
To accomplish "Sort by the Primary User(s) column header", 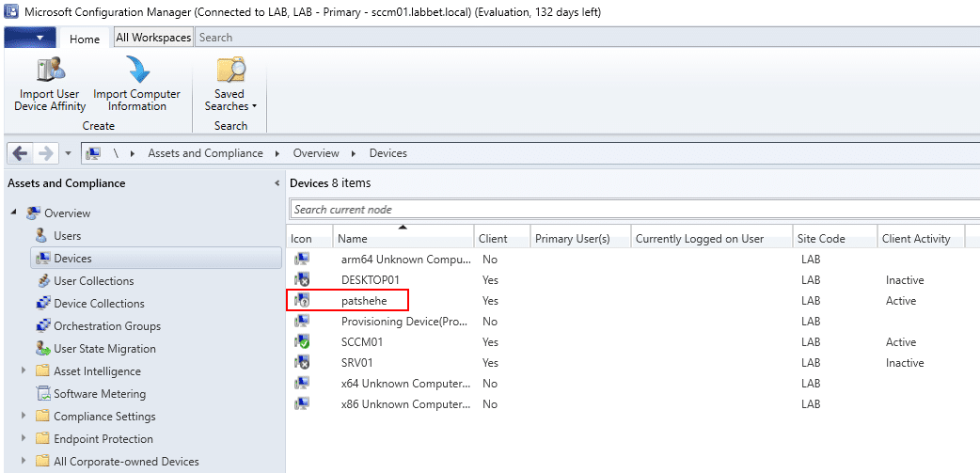I will [580, 238].
